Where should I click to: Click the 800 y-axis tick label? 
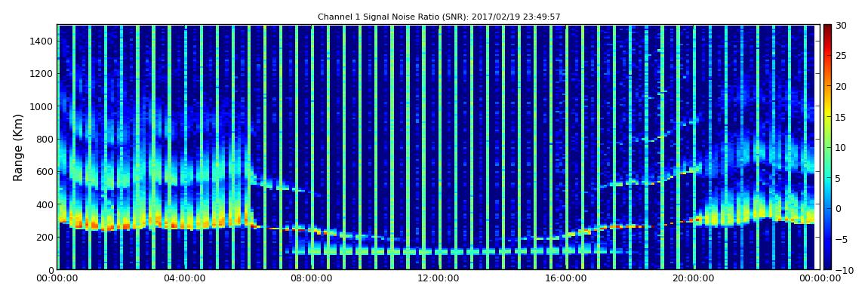(45, 139)
